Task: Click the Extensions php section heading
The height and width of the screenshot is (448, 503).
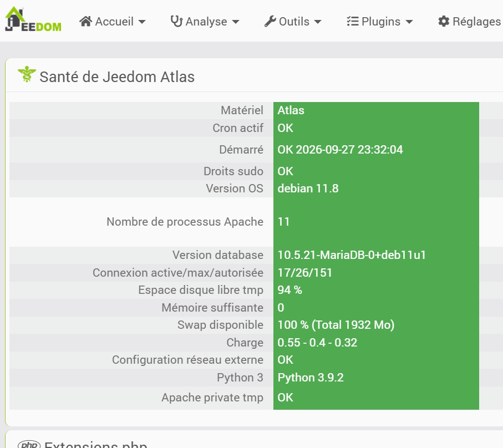Action: pyautogui.click(x=96, y=444)
